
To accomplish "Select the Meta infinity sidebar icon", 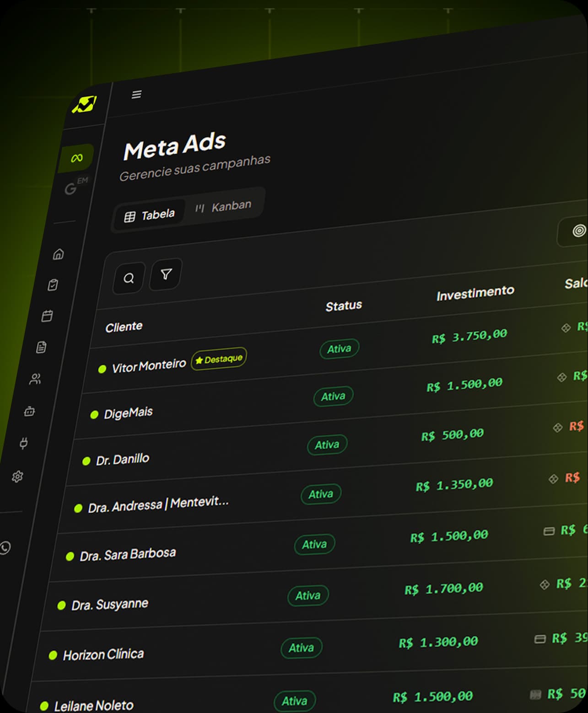I will pos(76,158).
